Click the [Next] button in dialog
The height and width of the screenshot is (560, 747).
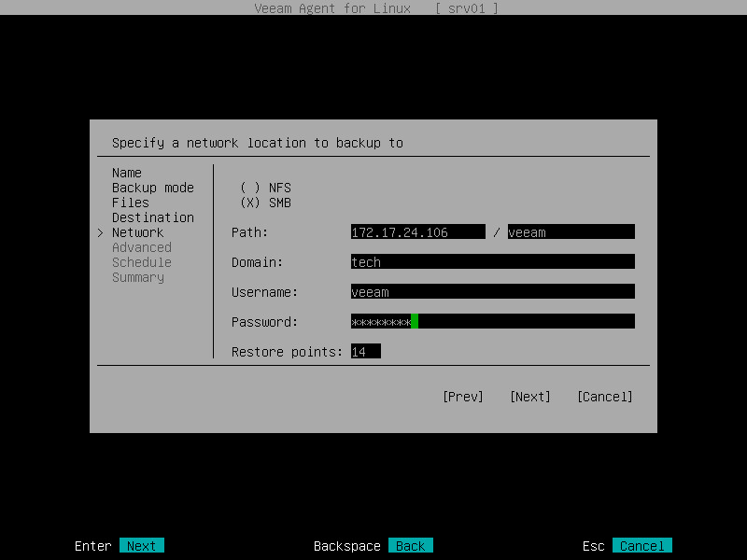529,397
